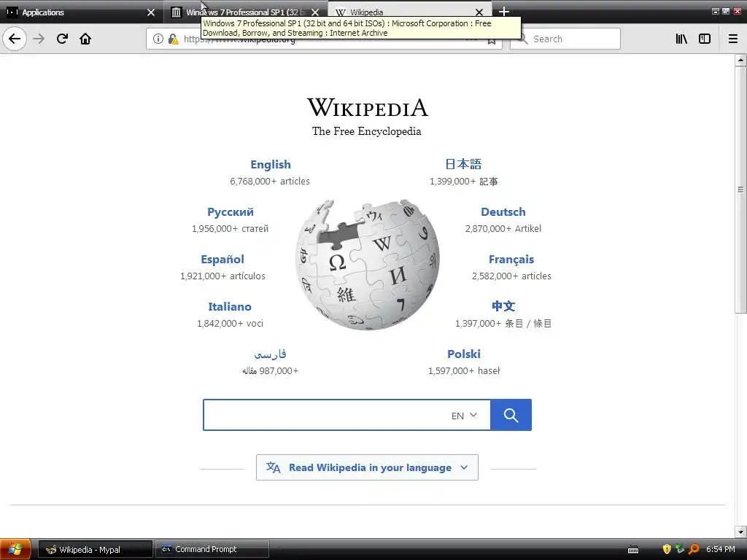The width and height of the screenshot is (747, 560).
Task: Open the Library toolbar icon
Action: tap(681, 39)
